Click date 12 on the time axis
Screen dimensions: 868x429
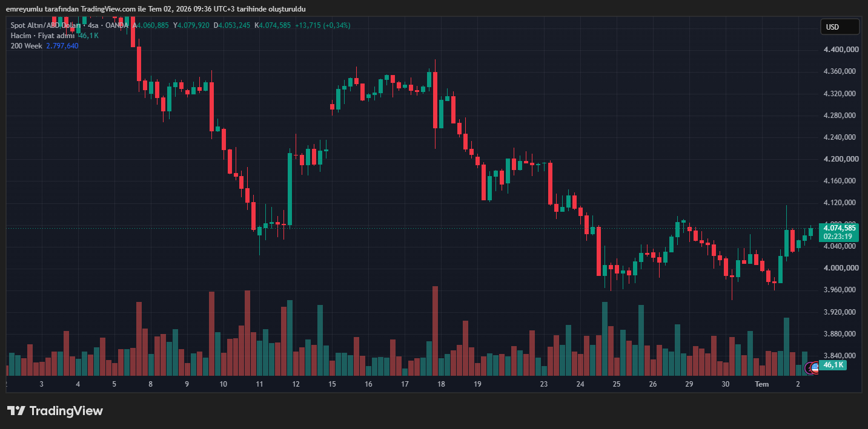[296, 384]
